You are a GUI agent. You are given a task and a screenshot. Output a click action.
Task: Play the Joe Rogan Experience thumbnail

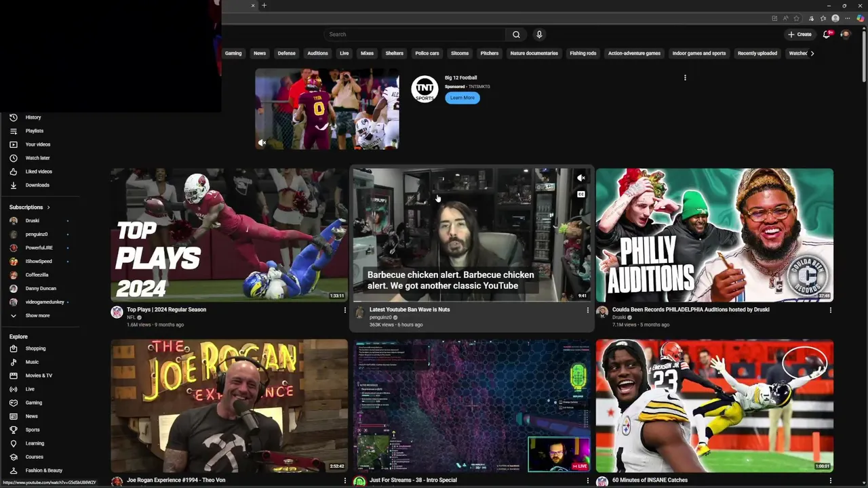229,405
